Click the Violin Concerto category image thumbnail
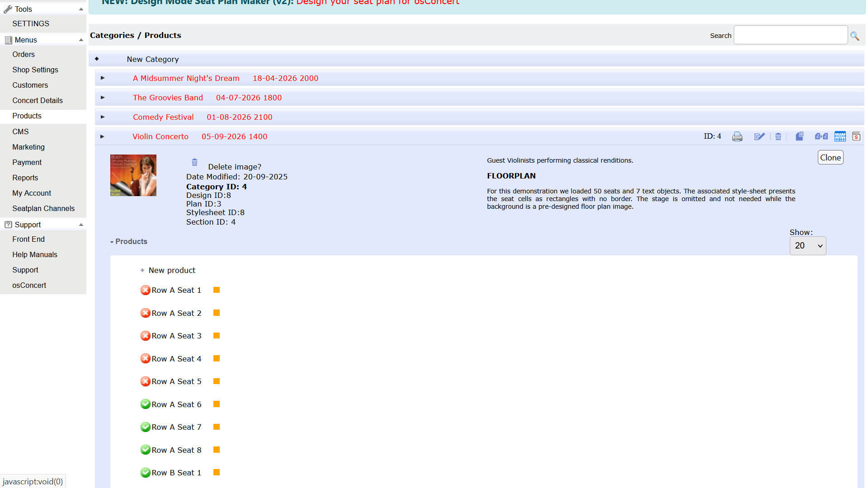Viewport: 868px width, 488px height. (133, 175)
